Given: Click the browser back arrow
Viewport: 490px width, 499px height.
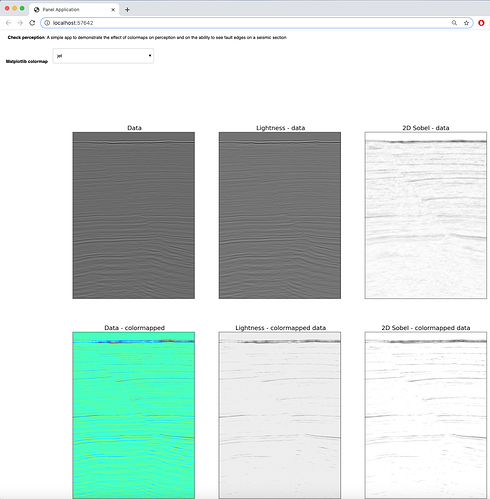Looking at the screenshot, I should (x=8, y=23).
